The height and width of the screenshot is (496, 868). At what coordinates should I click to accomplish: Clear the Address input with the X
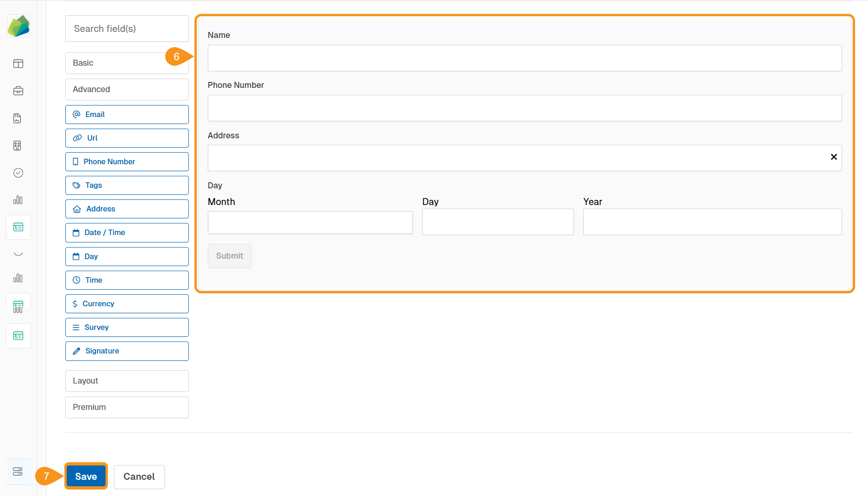(x=834, y=157)
